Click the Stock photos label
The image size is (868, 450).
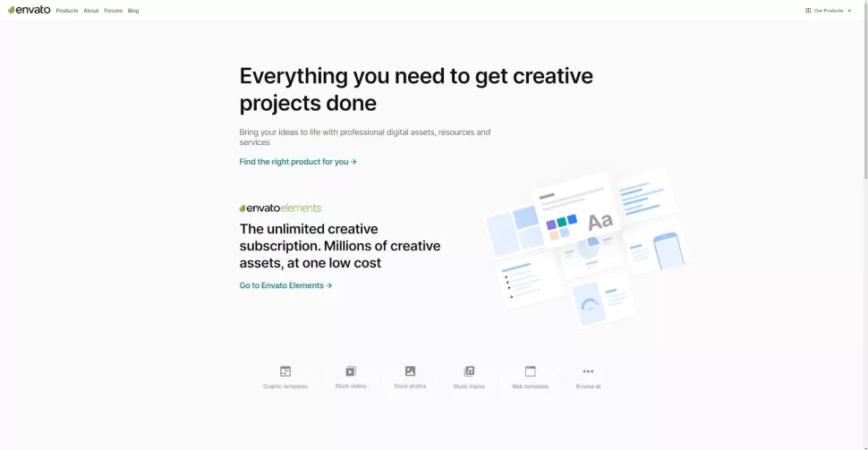click(410, 386)
